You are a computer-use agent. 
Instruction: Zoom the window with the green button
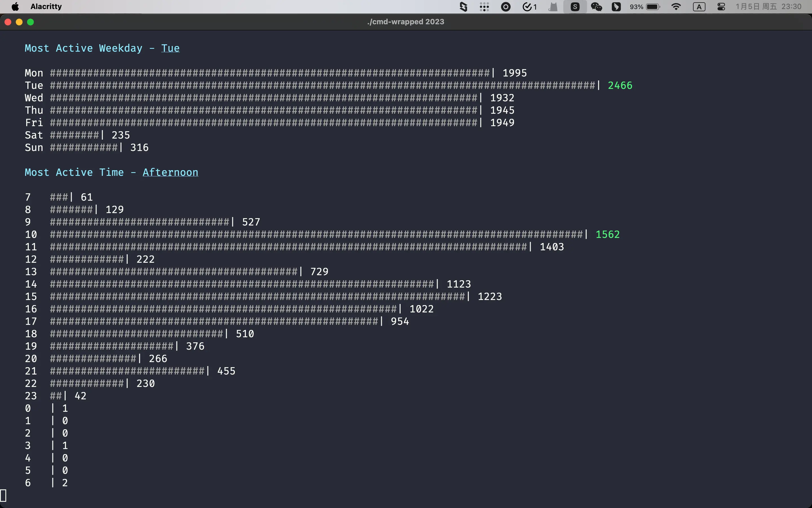click(30, 22)
